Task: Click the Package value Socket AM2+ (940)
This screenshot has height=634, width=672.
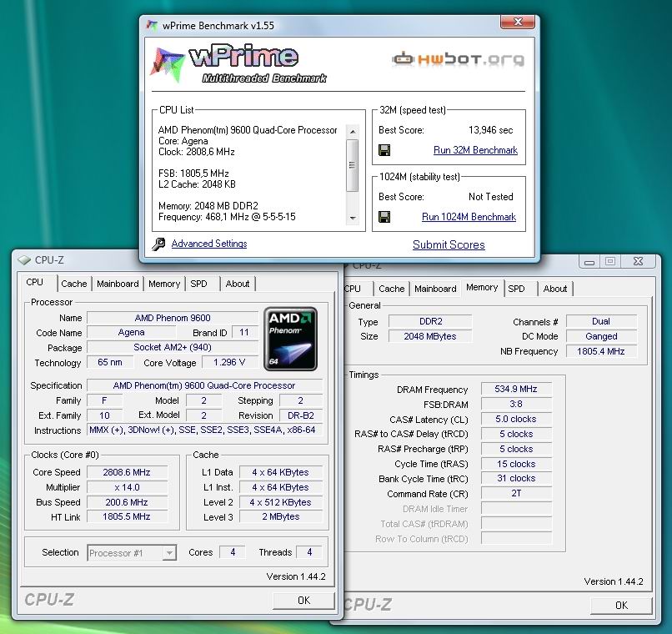Action: pyautogui.click(x=173, y=347)
